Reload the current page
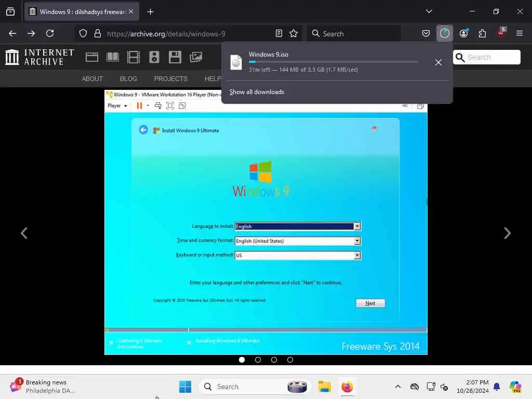 [x=50, y=33]
